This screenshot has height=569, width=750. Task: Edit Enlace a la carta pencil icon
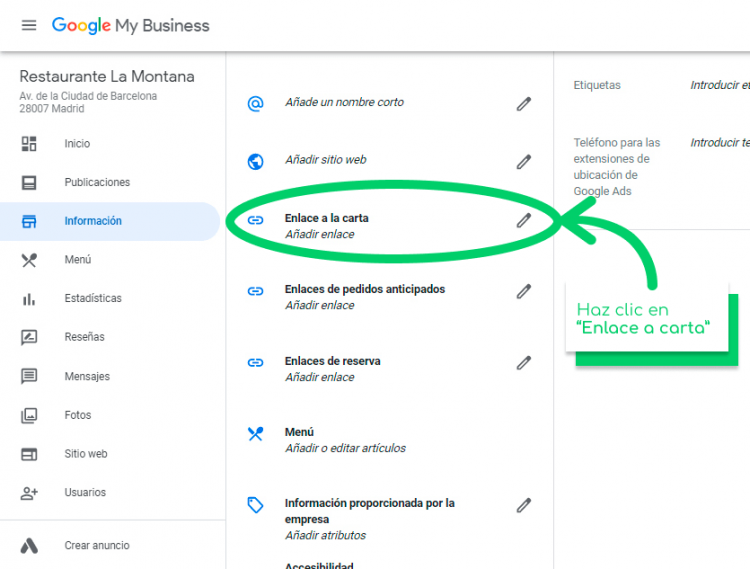click(524, 220)
